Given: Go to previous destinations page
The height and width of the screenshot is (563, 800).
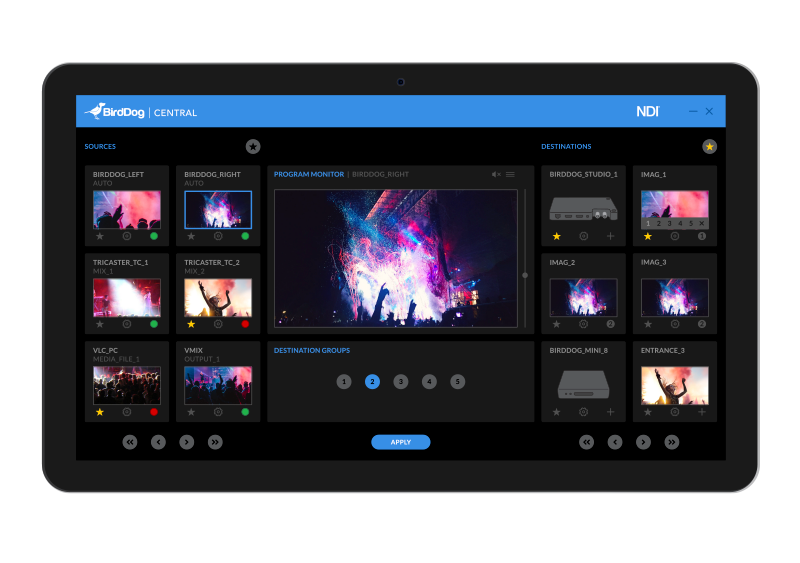Looking at the screenshot, I should pyautogui.click(x=615, y=442).
